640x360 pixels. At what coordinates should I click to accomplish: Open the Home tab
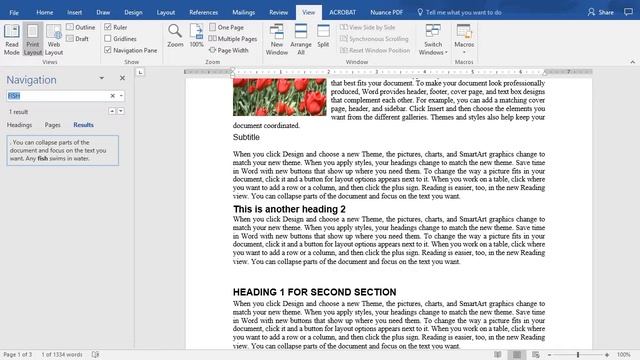pyautogui.click(x=44, y=12)
